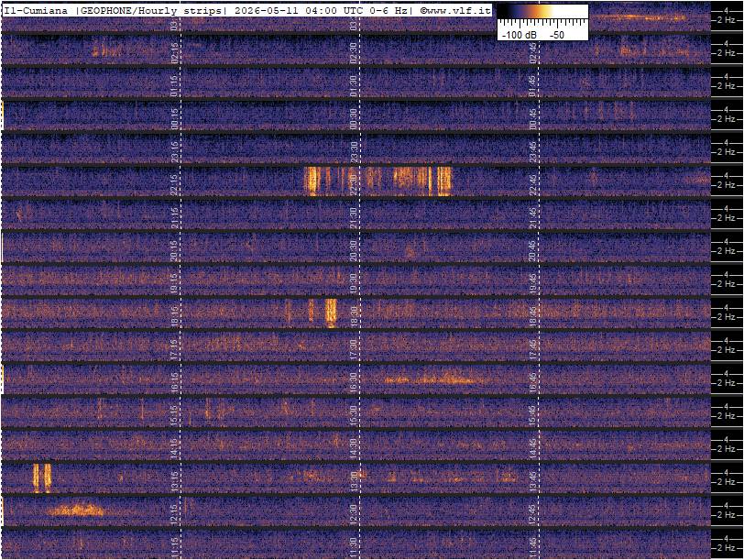This screenshot has width=744, height=560.
Task: Open the www.vlf.it credit text
Action: pos(455,10)
